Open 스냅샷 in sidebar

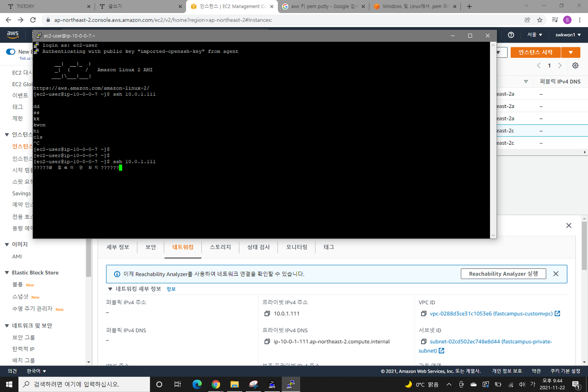point(20,296)
